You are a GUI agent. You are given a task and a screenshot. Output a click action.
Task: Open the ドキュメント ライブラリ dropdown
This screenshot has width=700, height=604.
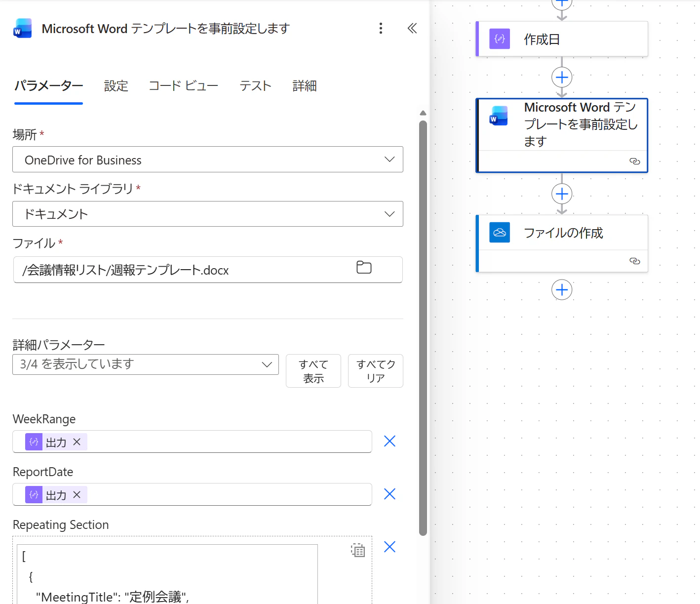coord(208,214)
